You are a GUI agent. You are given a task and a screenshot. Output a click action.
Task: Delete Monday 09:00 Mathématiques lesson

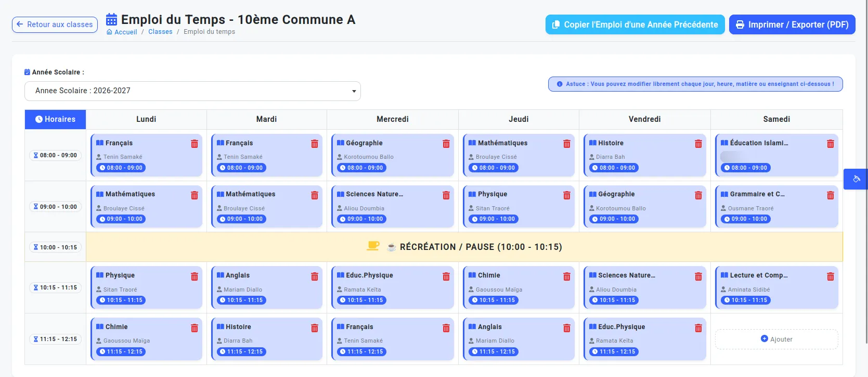[x=195, y=195]
